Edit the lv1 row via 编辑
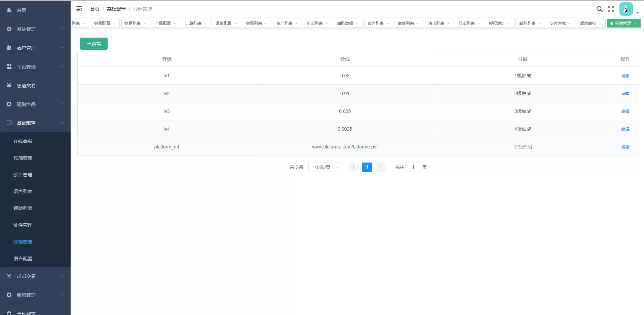The height and width of the screenshot is (315, 644). 625,76
